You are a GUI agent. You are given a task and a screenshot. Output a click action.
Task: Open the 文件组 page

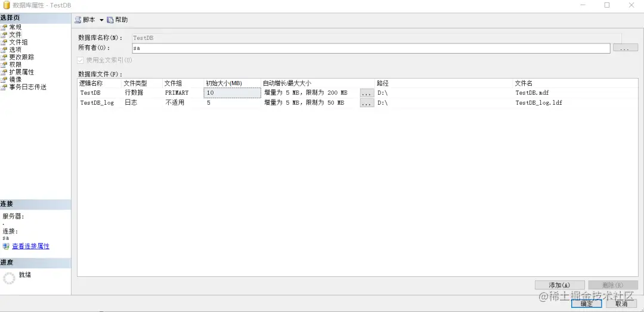tap(18, 42)
